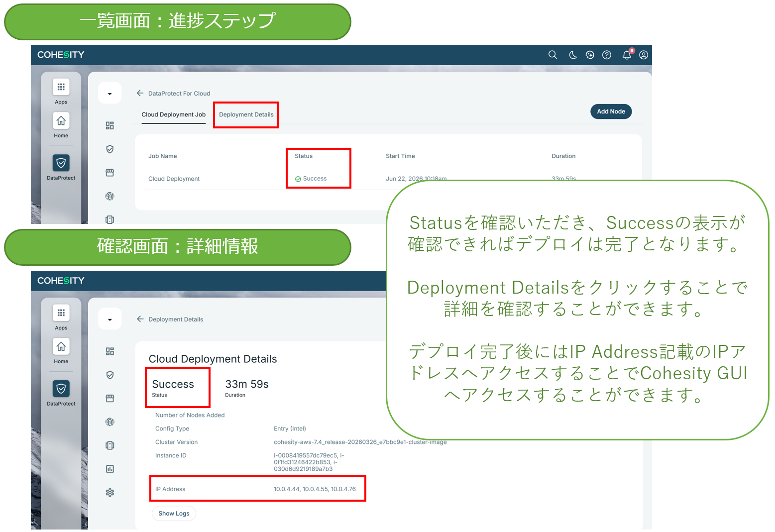Click the Add Node button
775x532 pixels.
(x=611, y=111)
